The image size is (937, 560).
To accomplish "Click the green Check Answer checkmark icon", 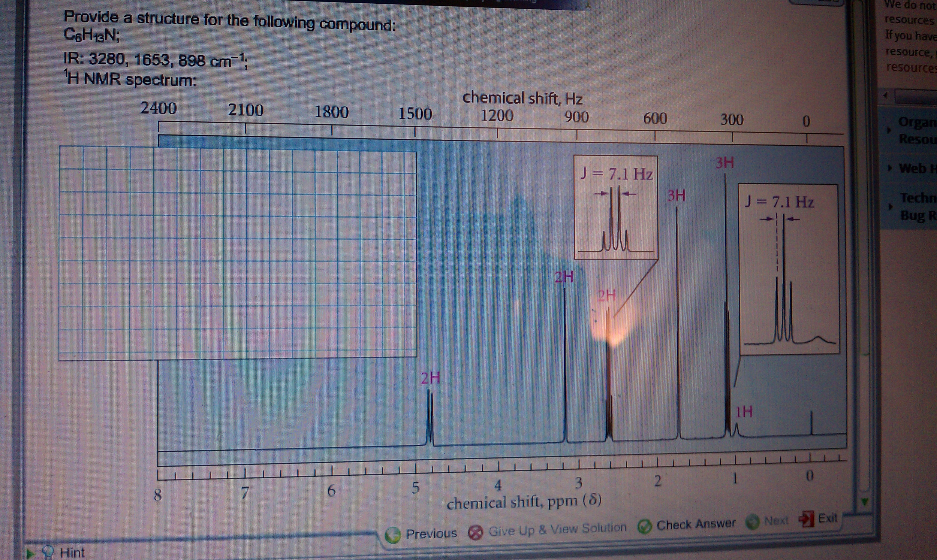I will point(645,527).
